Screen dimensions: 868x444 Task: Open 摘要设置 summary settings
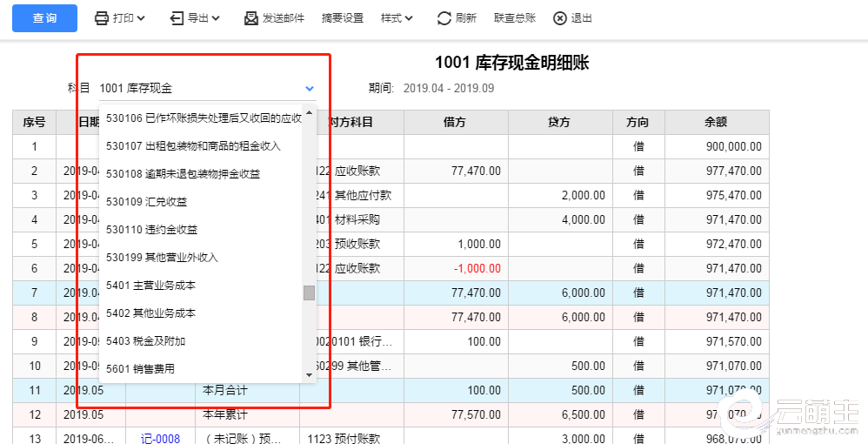342,18
